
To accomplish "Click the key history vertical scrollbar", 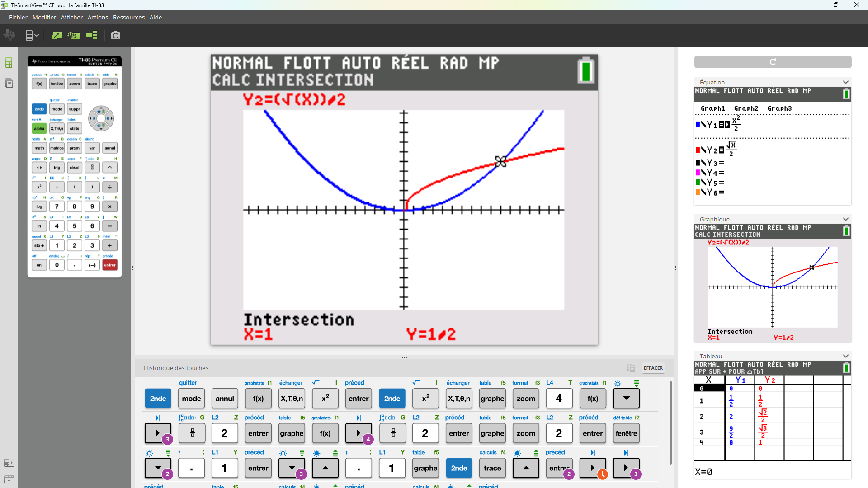I will pyautogui.click(x=670, y=422).
